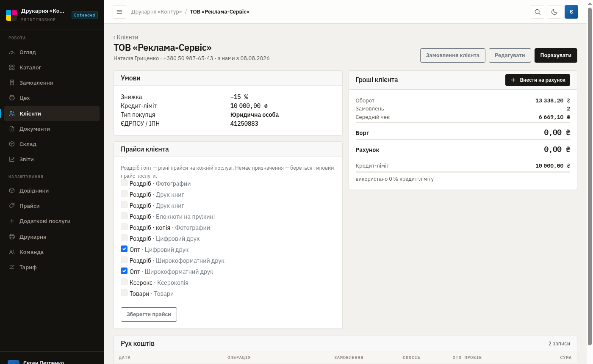Screen dimensions: 593x364
Task: Open the Замовлення клієнта button
Action: coord(453,55)
